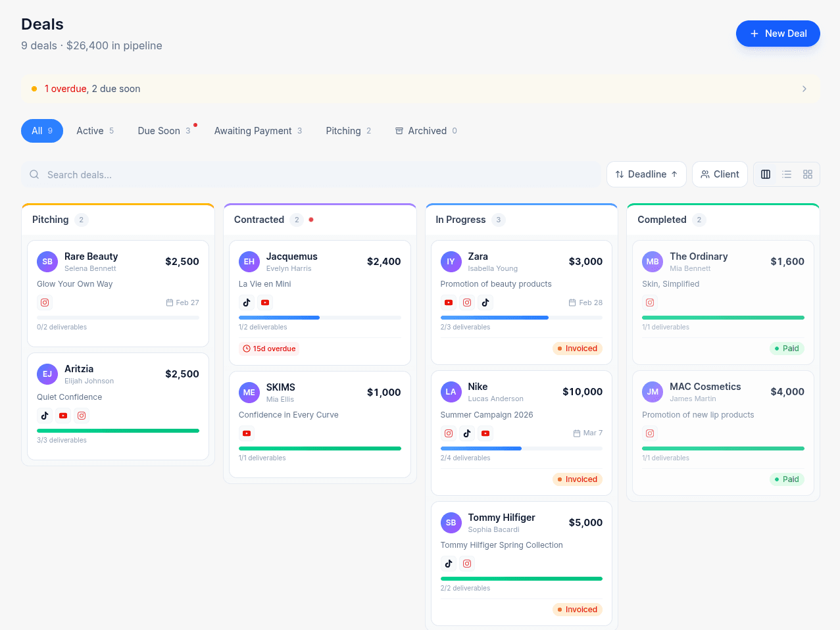Click the YouTube icon on the SKIMS card
The width and height of the screenshot is (840, 630).
(247, 433)
